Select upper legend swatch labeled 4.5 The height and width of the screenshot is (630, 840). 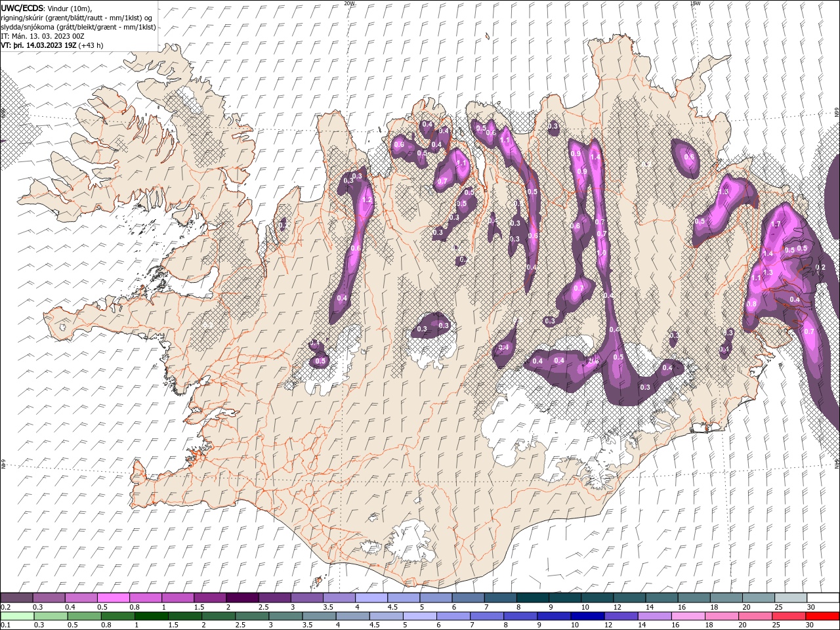[403, 598]
